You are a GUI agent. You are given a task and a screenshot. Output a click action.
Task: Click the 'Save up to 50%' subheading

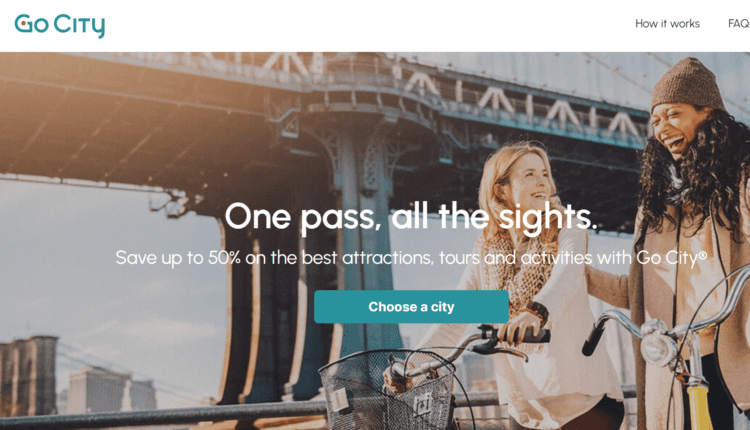[x=411, y=258]
